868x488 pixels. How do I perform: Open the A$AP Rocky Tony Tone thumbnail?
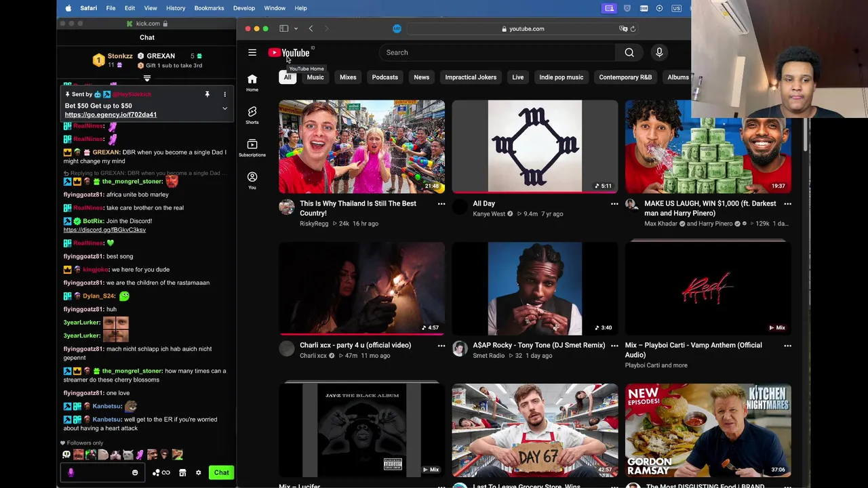(535, 288)
